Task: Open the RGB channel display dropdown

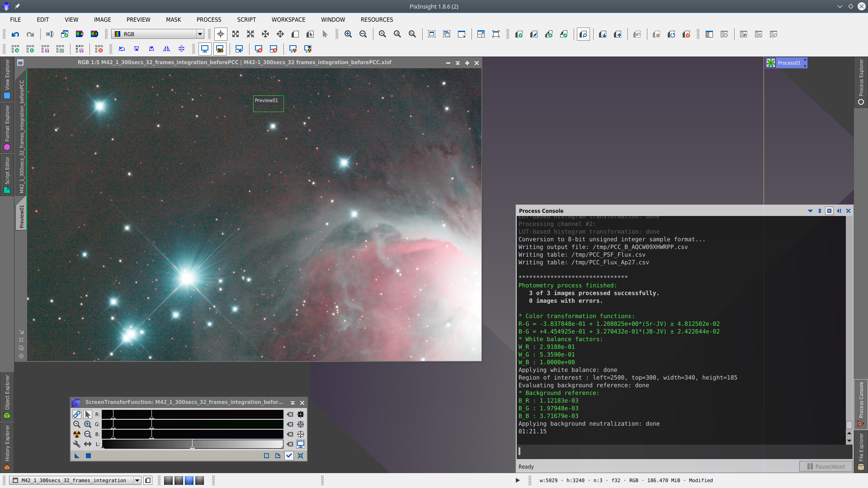Action: pos(199,34)
